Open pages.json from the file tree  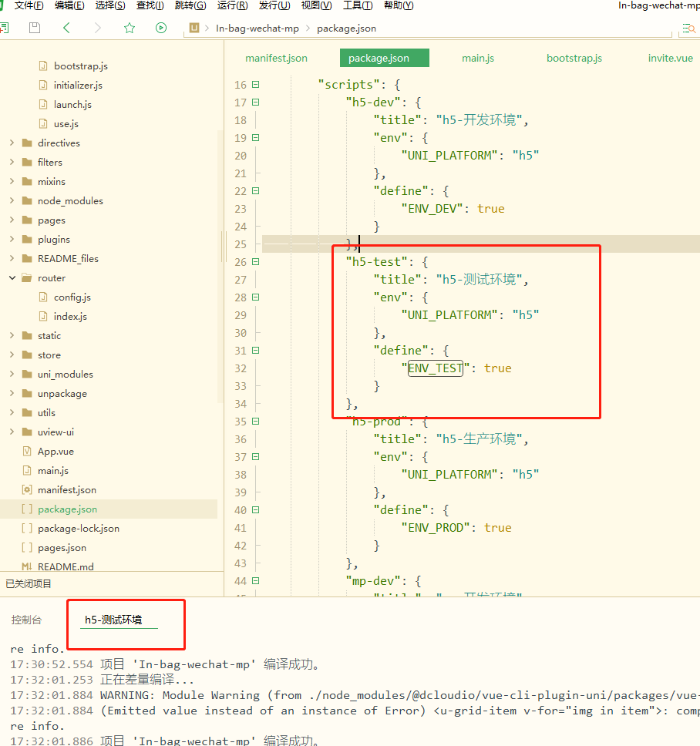pyautogui.click(x=62, y=548)
